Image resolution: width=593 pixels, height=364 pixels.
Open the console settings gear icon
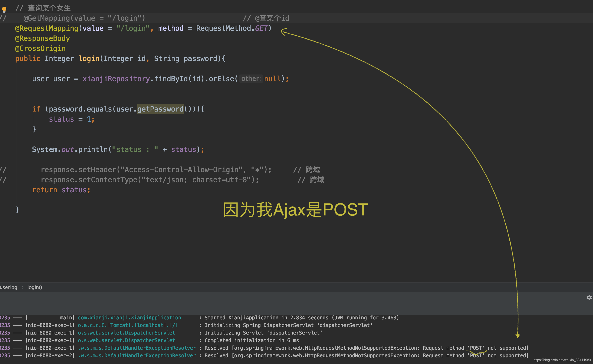tap(589, 298)
